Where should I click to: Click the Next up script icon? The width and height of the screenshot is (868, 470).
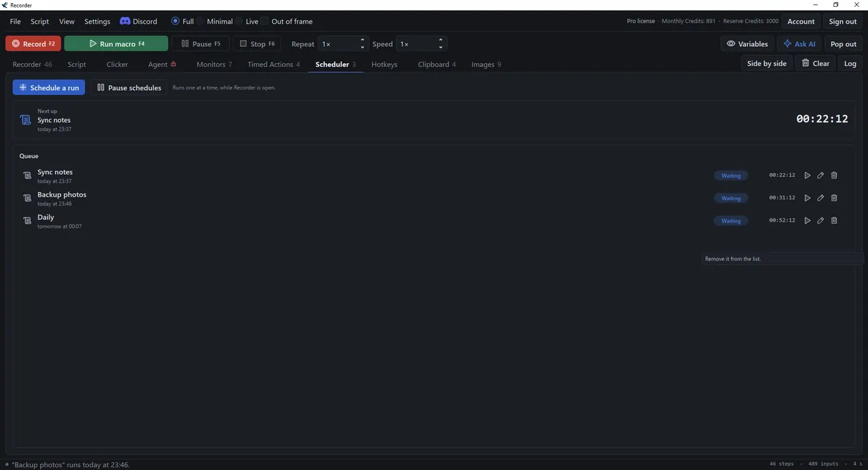(26, 120)
